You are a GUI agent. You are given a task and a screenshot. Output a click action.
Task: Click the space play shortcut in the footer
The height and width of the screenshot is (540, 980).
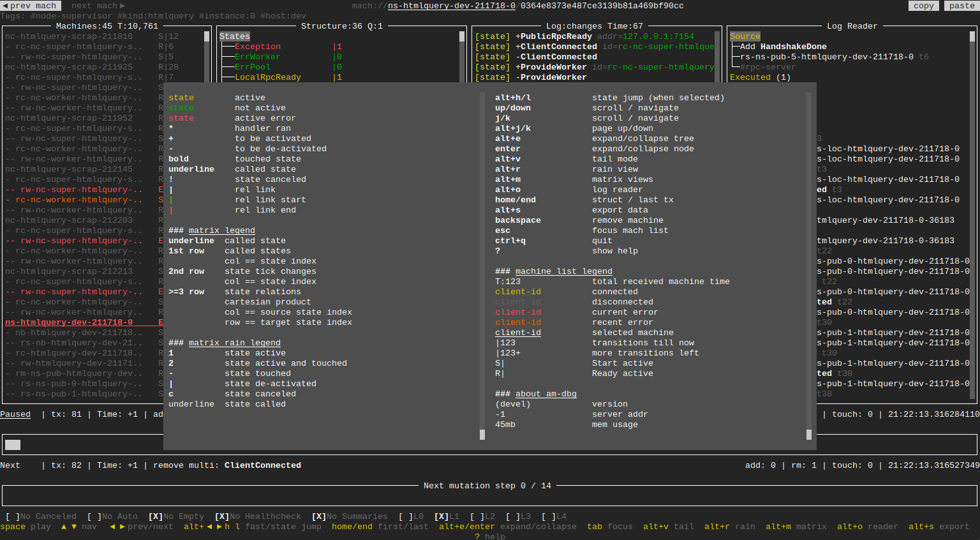[x=26, y=527]
